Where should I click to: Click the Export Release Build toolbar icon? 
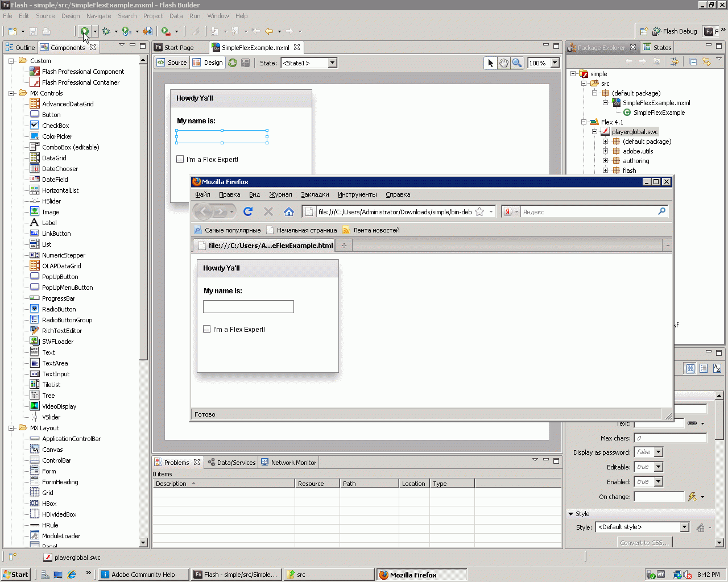(148, 31)
